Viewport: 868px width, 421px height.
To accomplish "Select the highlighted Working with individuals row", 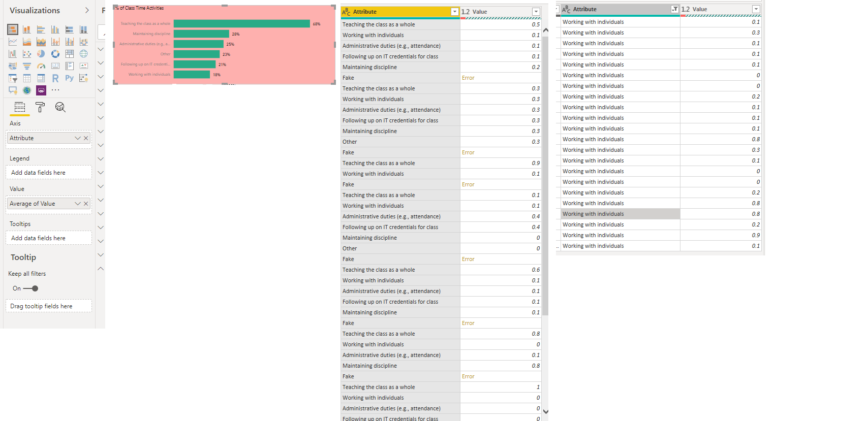I will 620,214.
